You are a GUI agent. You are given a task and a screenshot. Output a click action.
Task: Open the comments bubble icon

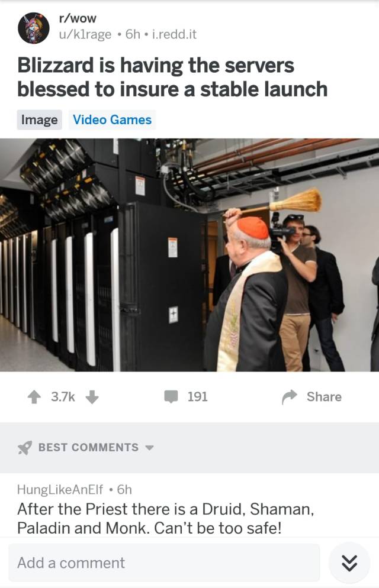tap(171, 397)
